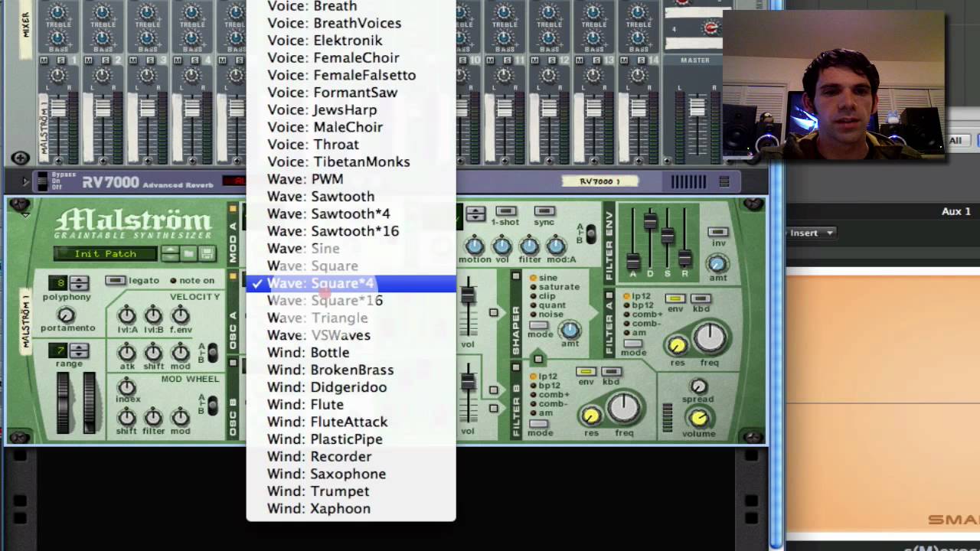Click the Mod B curve stepper arrows
The height and width of the screenshot is (551, 980).
tap(475, 214)
